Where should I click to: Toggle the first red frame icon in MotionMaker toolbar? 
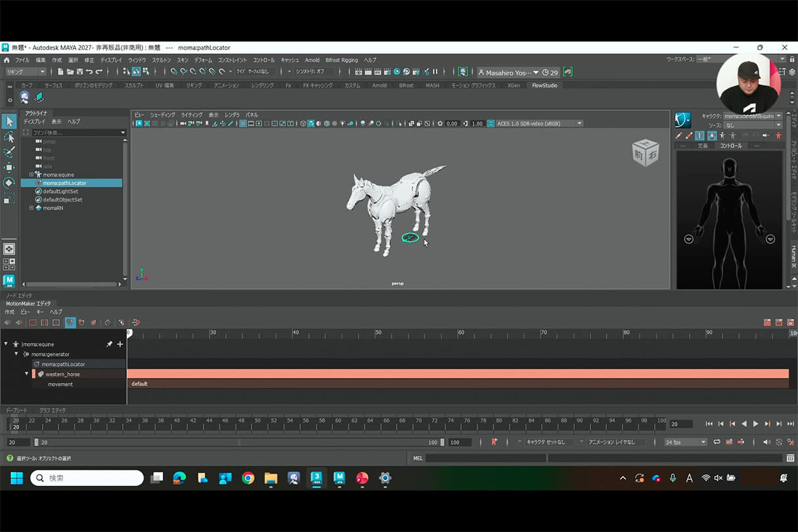coord(32,322)
